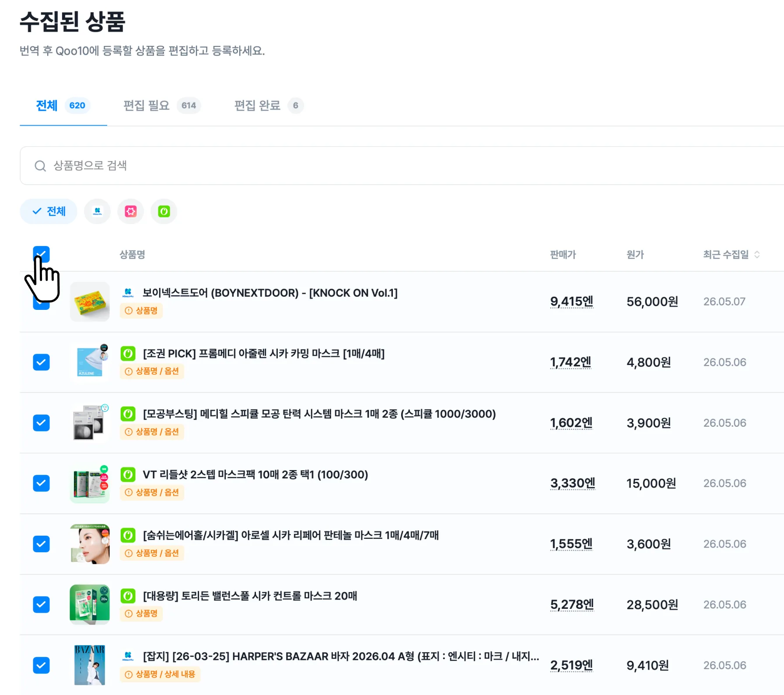
Task: Open the 토리든 green mask thumbnail
Action: pos(90,604)
